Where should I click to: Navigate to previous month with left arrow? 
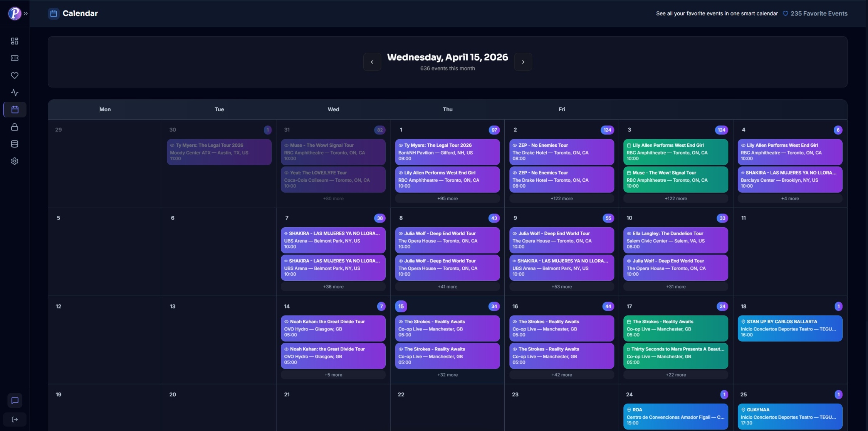pyautogui.click(x=372, y=62)
